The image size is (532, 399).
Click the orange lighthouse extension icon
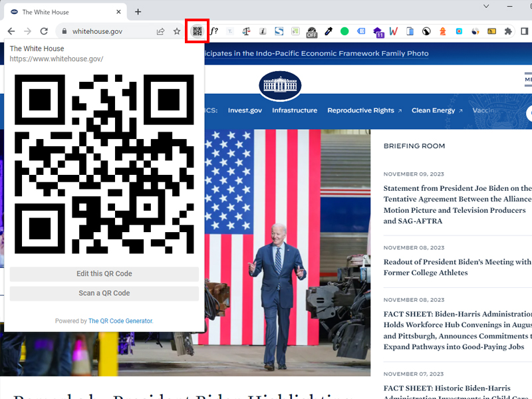click(442, 31)
